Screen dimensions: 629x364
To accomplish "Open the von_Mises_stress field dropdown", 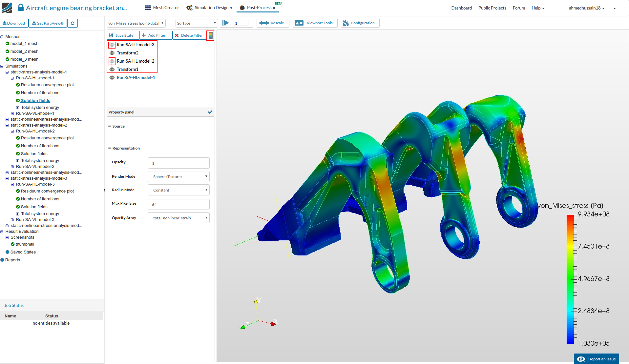I will tap(136, 23).
